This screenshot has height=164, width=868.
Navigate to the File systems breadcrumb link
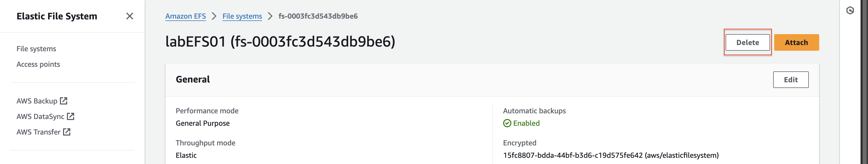tap(242, 16)
